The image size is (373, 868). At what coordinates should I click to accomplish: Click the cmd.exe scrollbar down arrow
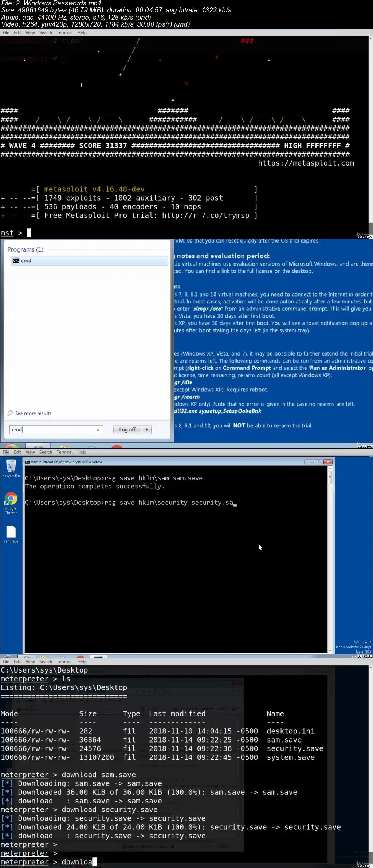click(x=330, y=650)
